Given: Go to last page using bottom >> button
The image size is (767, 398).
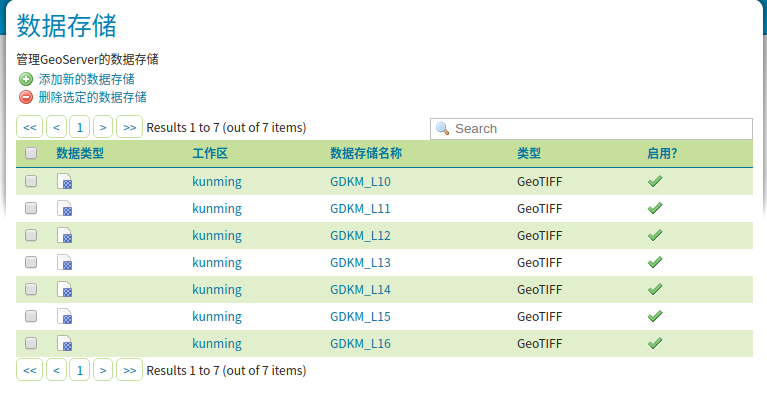Looking at the screenshot, I should coord(129,370).
